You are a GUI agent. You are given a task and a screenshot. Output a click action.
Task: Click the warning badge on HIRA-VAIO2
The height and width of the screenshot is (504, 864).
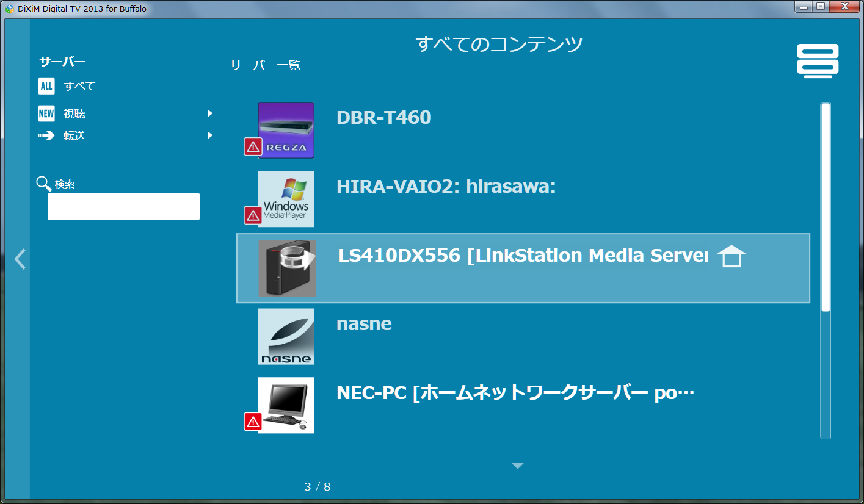[253, 215]
